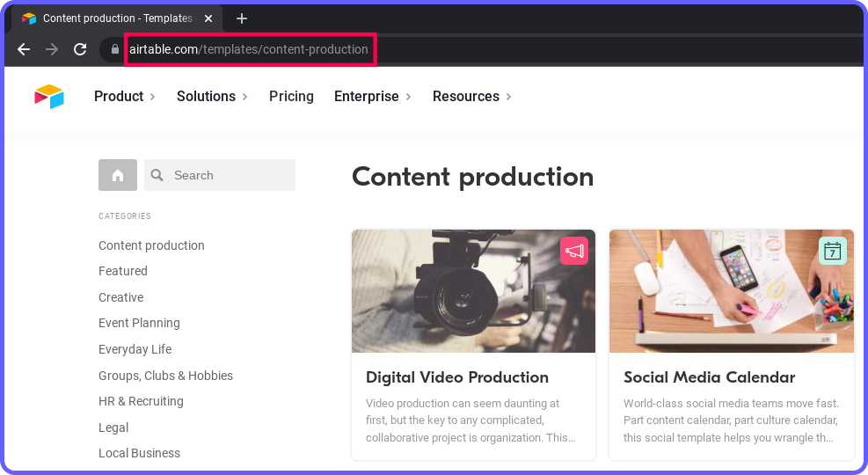Open the Social Media Calendar desk thumbnail
The height and width of the screenshot is (475, 868).
tap(732, 291)
